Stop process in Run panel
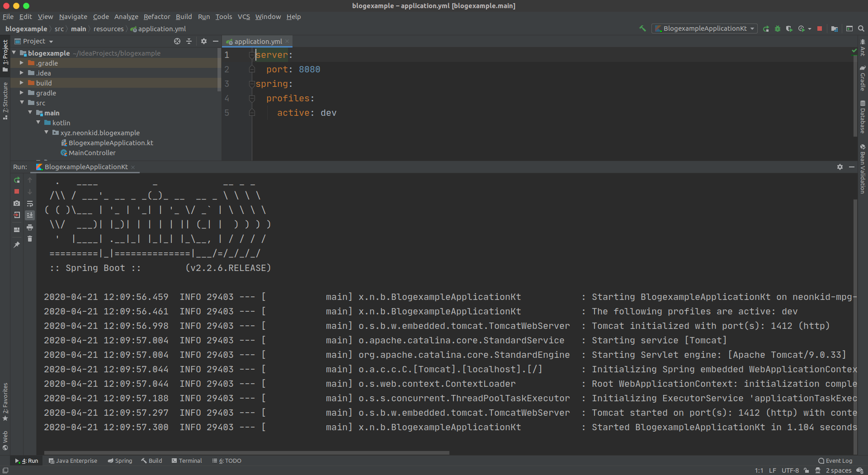The image size is (868, 475). coord(17,192)
